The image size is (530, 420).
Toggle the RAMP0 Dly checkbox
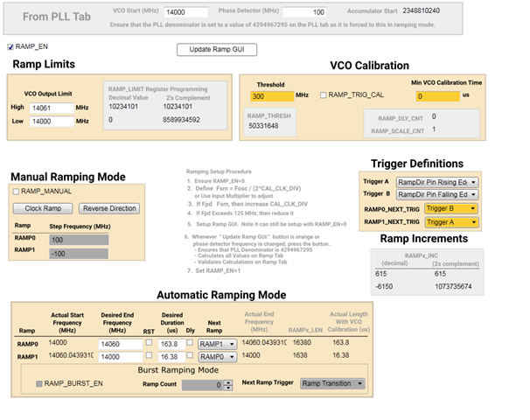click(190, 342)
